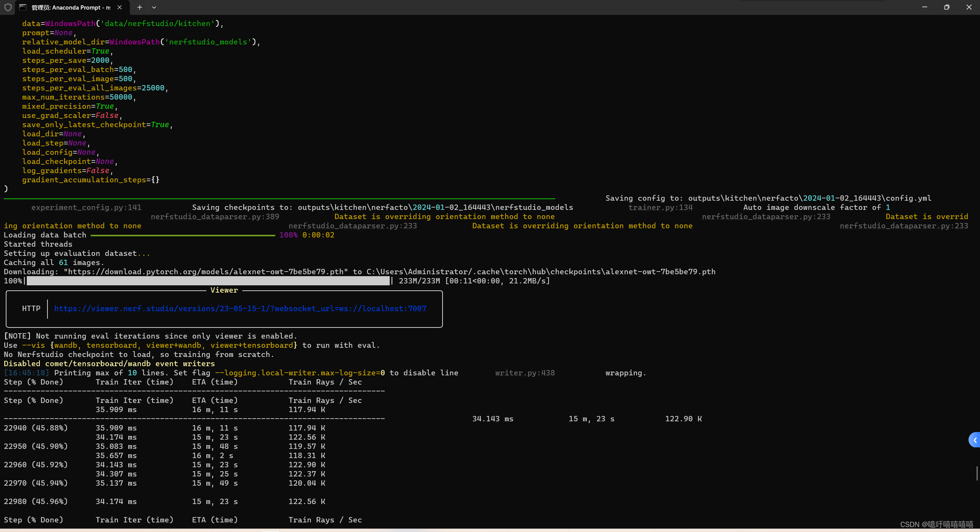980x532 pixels.
Task: Click '120.04 K' rays value
Action: click(x=307, y=483)
